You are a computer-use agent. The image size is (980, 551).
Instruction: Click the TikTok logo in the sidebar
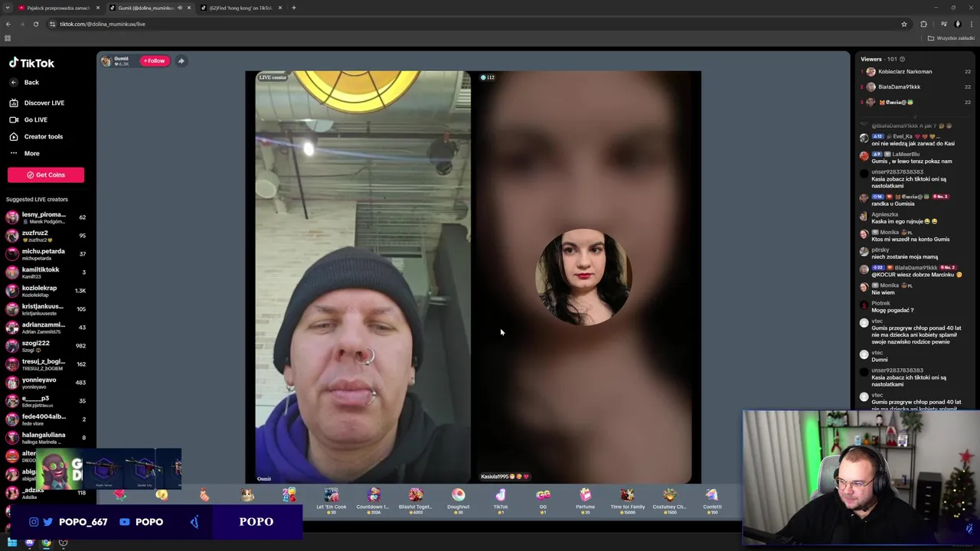31,64
